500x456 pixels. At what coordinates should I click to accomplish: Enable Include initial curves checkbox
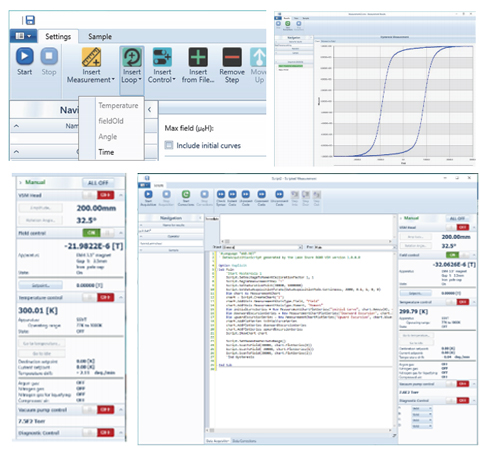coord(169,145)
